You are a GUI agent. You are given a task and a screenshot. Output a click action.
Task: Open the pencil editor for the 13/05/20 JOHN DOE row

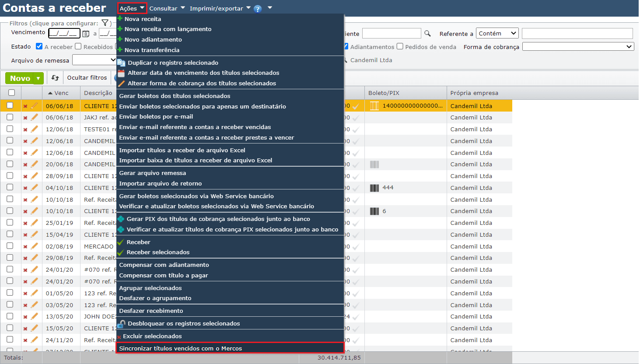pyautogui.click(x=35, y=316)
